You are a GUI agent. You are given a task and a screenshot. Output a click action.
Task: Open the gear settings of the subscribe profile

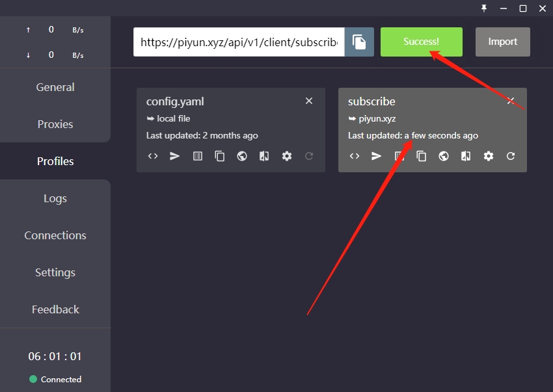489,156
